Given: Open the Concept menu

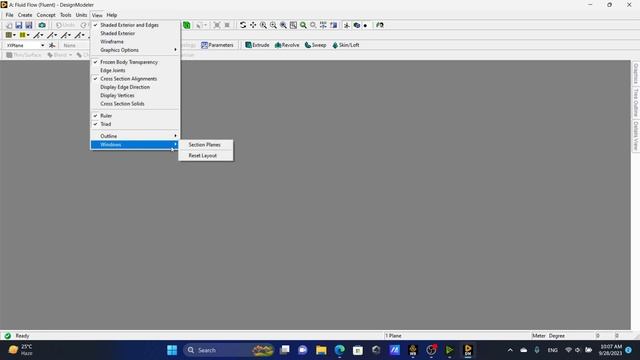Looking at the screenshot, I should click(46, 15).
